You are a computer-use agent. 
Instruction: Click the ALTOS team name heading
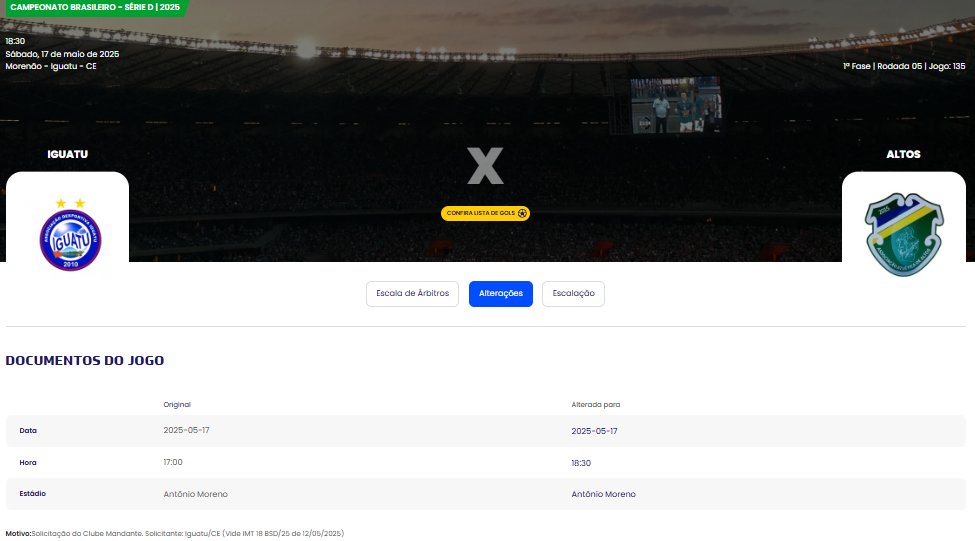point(903,154)
